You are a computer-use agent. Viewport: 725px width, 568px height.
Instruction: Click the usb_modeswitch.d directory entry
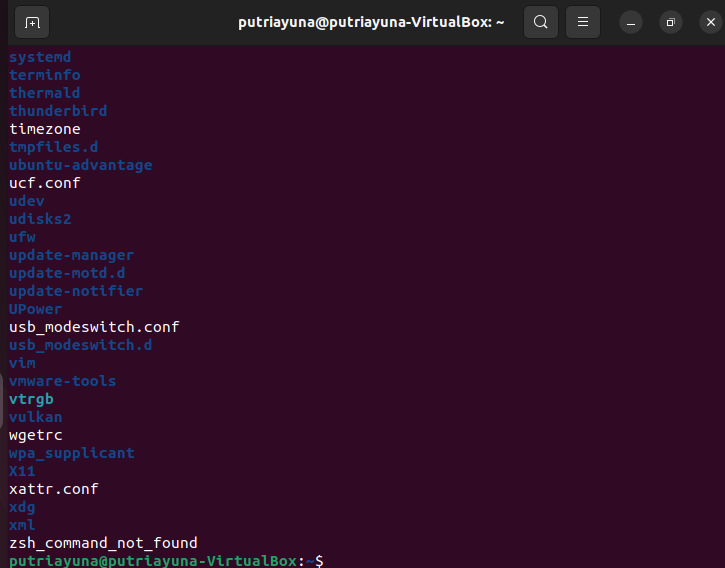(80, 345)
